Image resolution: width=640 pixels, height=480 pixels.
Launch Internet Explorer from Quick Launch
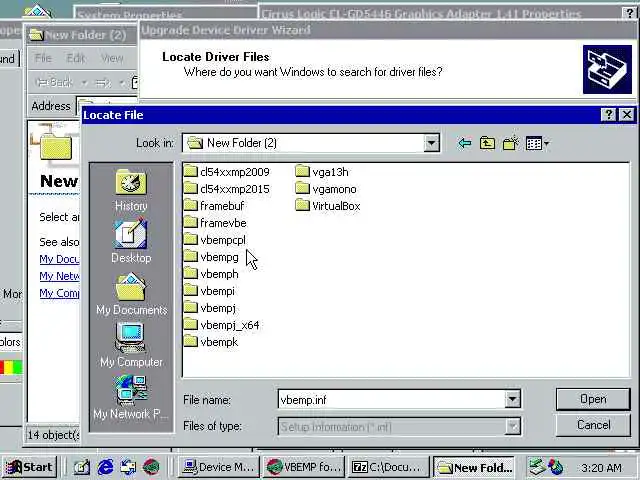pyautogui.click(x=105, y=467)
